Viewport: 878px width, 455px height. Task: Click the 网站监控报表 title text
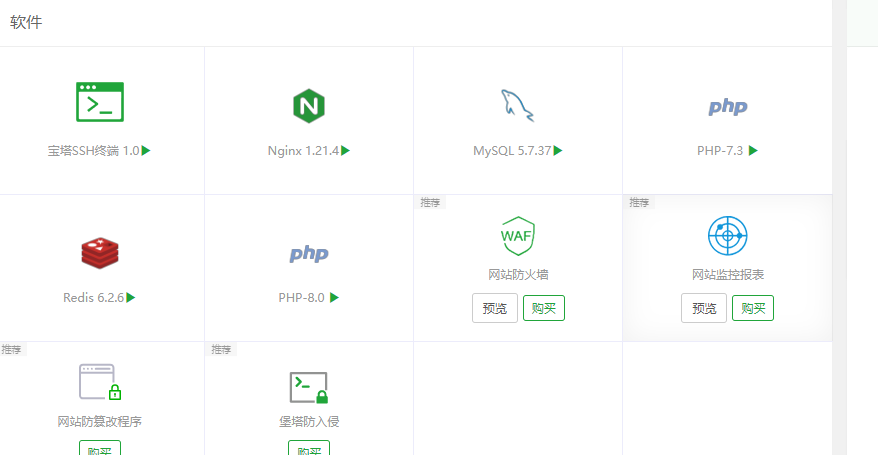tap(728, 275)
